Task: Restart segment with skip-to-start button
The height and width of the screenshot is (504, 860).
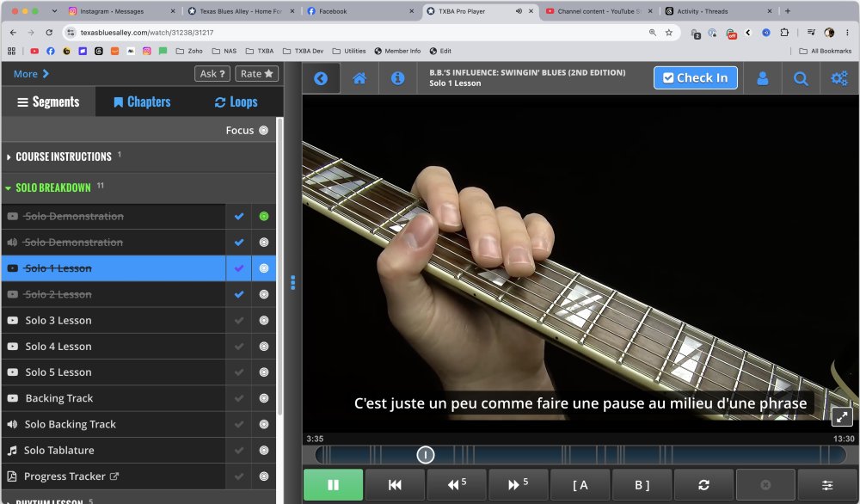Action: (395, 485)
